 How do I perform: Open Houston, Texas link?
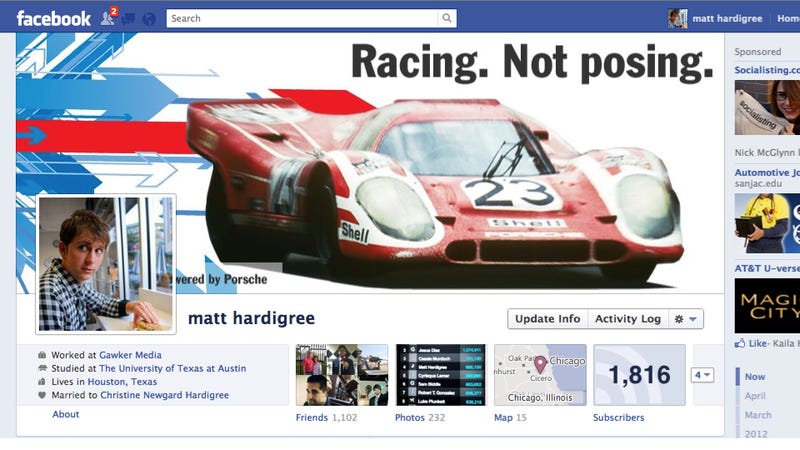click(122, 382)
